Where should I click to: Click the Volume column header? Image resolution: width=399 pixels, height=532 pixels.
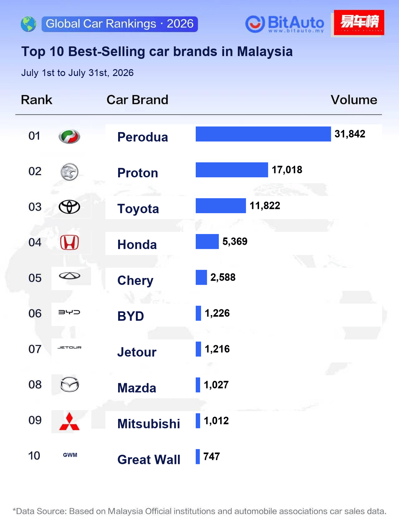354,100
